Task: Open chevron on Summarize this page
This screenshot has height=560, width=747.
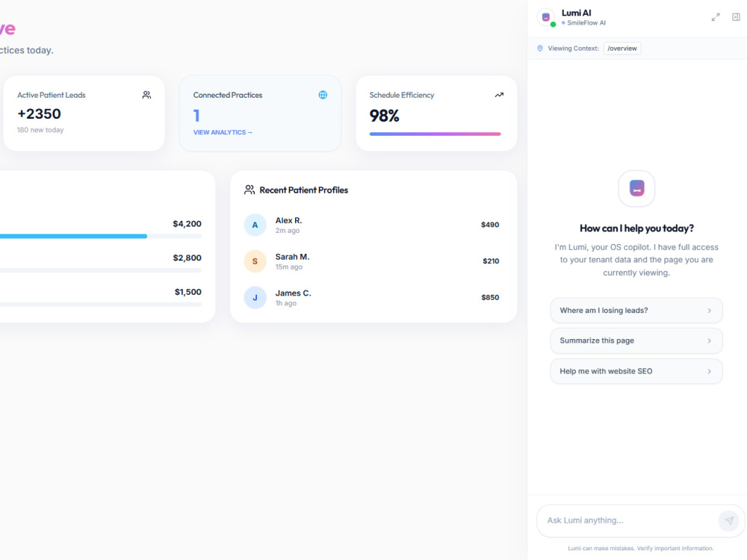Action: [710, 341]
